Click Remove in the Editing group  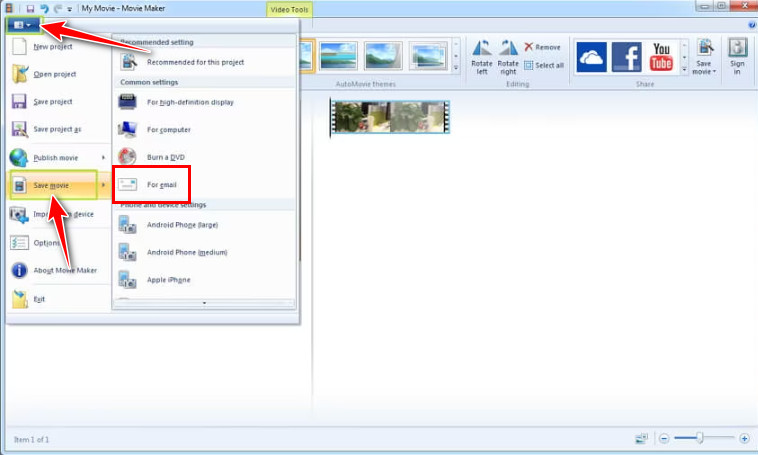pyautogui.click(x=543, y=47)
